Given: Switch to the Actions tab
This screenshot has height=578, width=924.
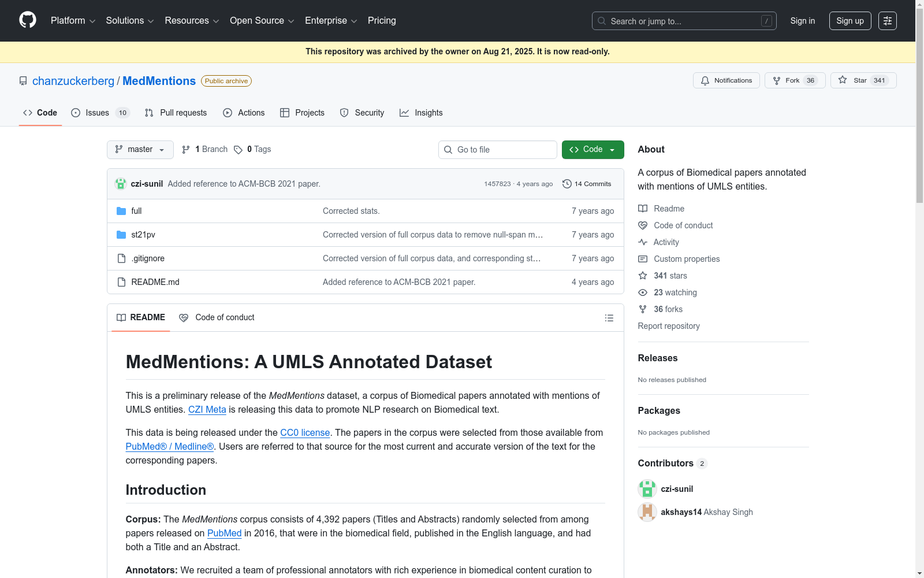Looking at the screenshot, I should pos(244,113).
